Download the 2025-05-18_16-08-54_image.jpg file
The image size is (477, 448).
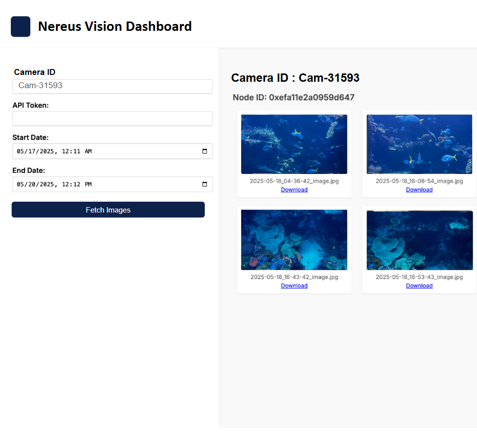[x=419, y=189]
